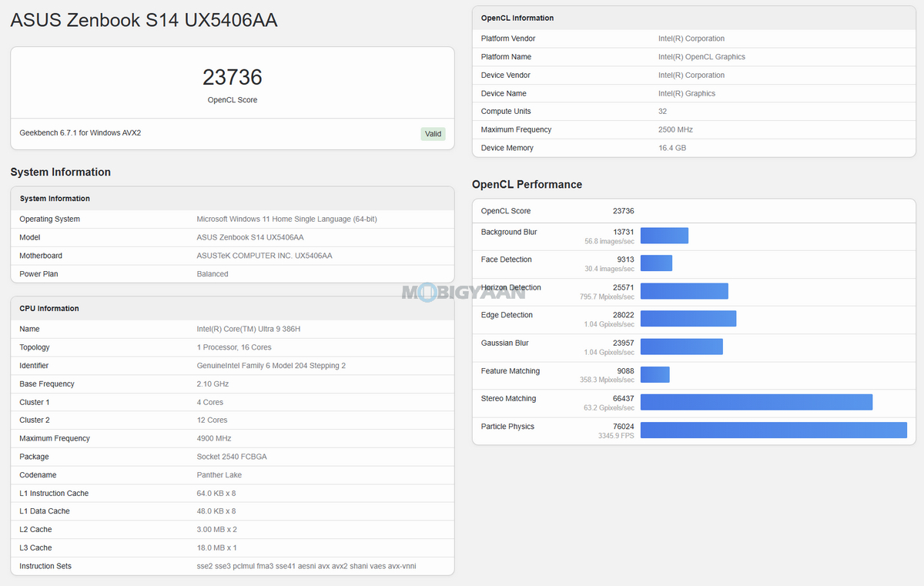Click Platform Vendor value Intel(R) Corporation
924x586 pixels.
click(691, 39)
